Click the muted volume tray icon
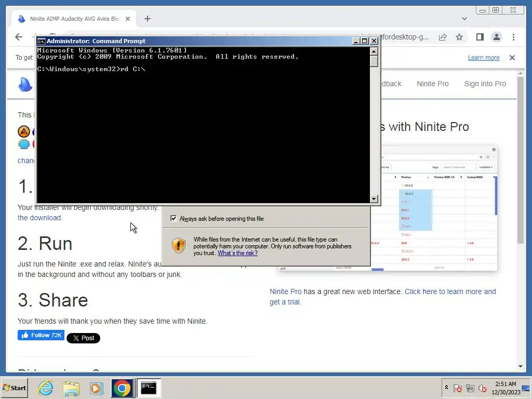Screen dimensions: 532x399 coord(482,388)
